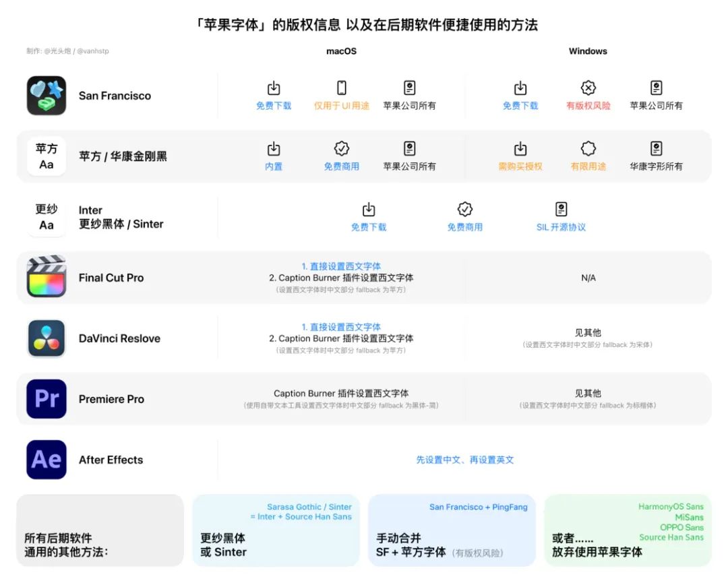
Task: Click San Francisco Windows download icon
Action: click(520, 88)
